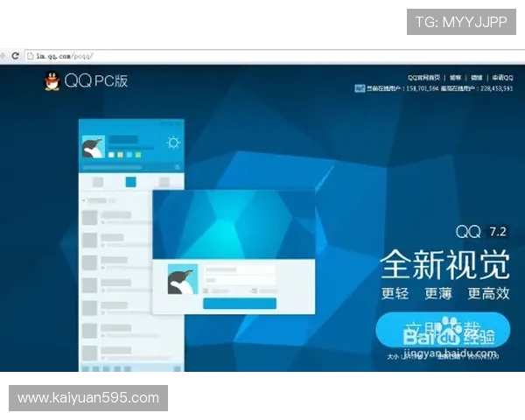Click the "全新视觉" headline text
This screenshot has height=420, width=525.
(445, 264)
